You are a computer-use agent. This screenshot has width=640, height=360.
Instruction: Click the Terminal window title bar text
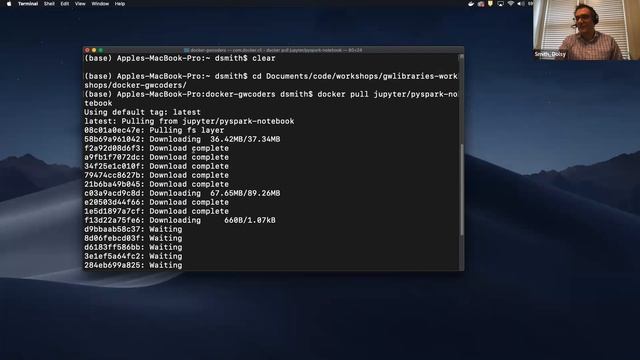[x=276, y=50]
